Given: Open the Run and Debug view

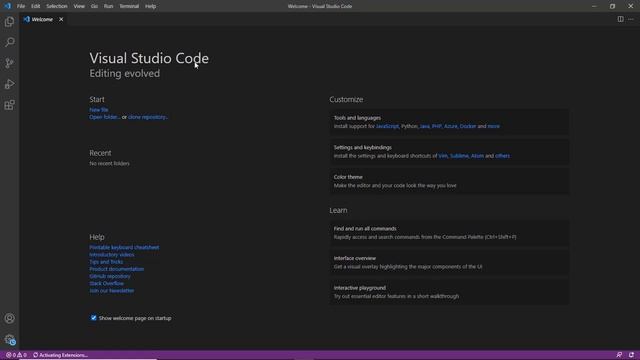Looking at the screenshot, I should point(9,84).
